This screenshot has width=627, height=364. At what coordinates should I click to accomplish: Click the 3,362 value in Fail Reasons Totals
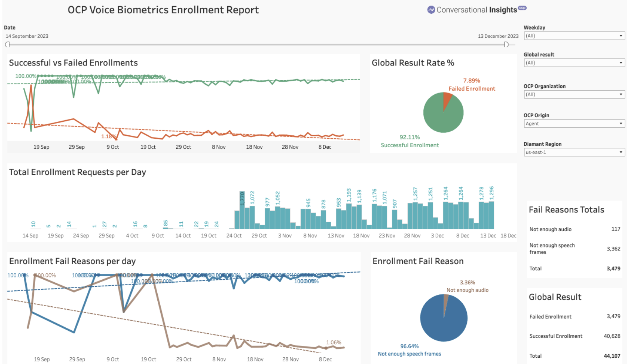coord(613,249)
